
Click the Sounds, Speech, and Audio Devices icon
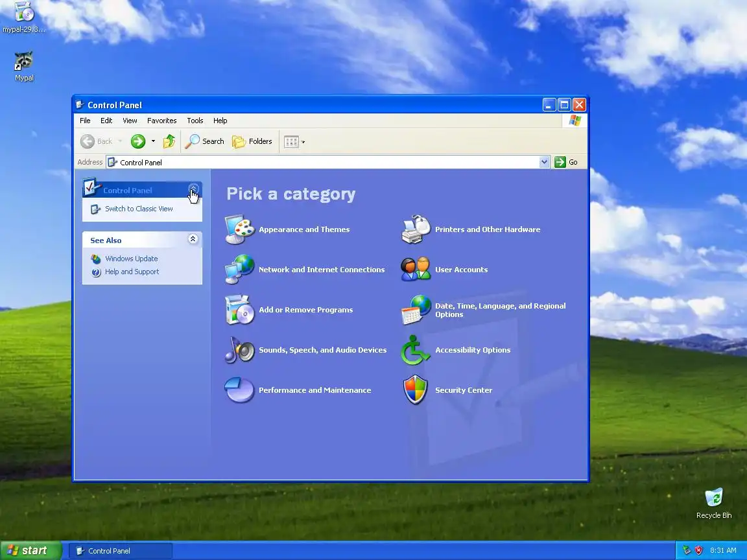point(240,350)
